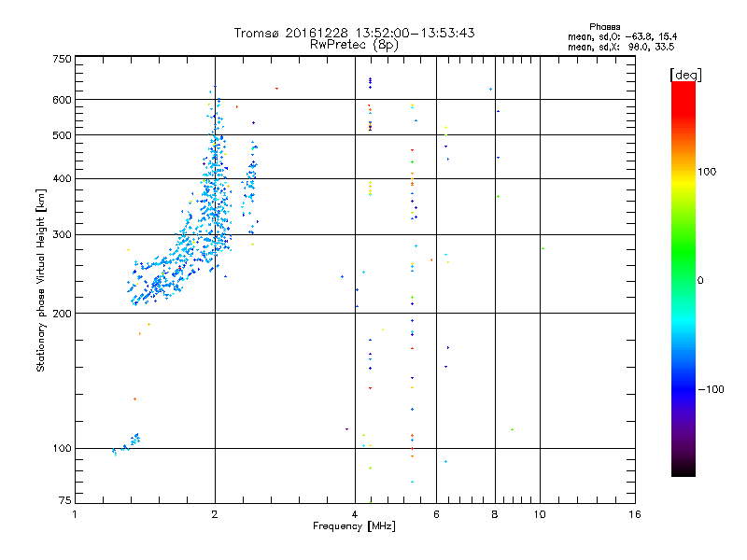This screenshot has width=747, height=560.
Task: Click the 'Phases' heading at top right
Action: (604, 27)
